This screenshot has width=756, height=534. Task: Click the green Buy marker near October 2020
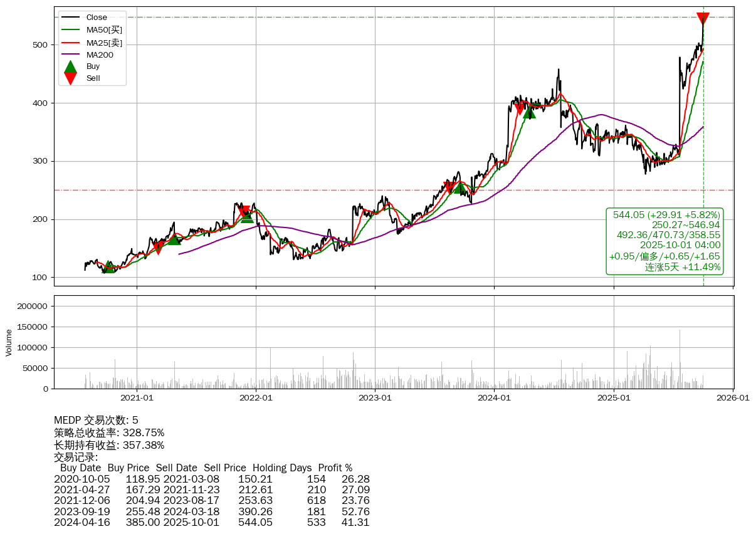(x=108, y=267)
